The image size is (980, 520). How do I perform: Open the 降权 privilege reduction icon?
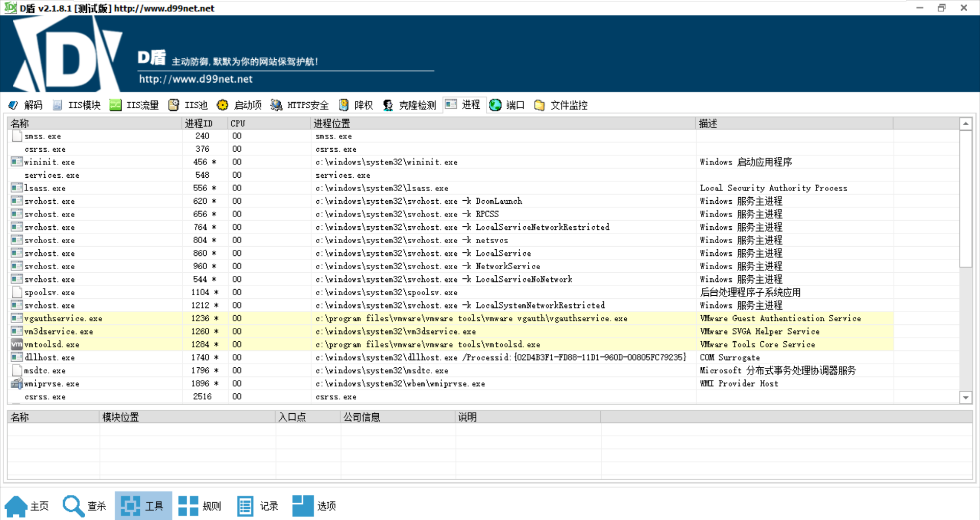[x=344, y=105]
